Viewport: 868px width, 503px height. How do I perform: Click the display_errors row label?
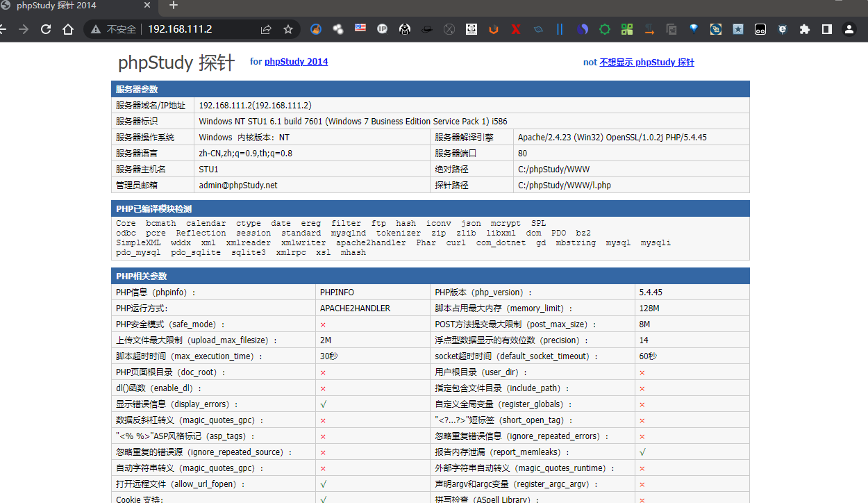click(177, 404)
